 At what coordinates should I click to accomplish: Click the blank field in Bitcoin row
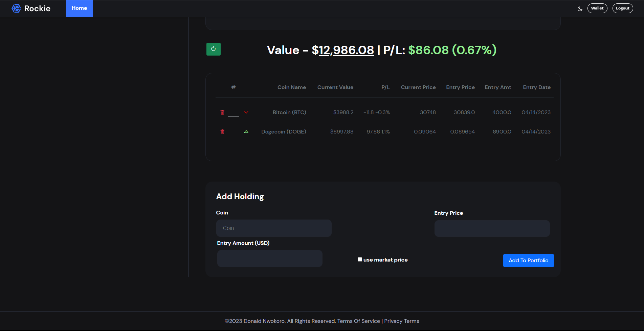[234, 112]
